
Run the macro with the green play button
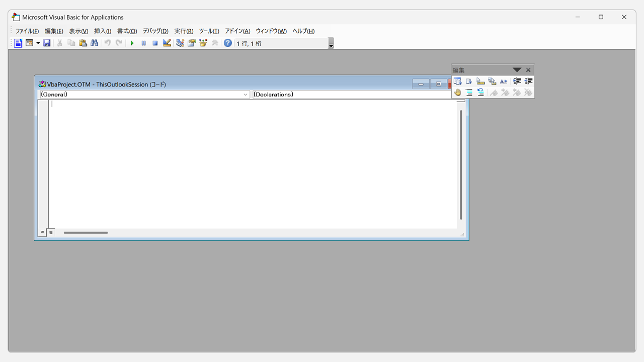(x=132, y=43)
